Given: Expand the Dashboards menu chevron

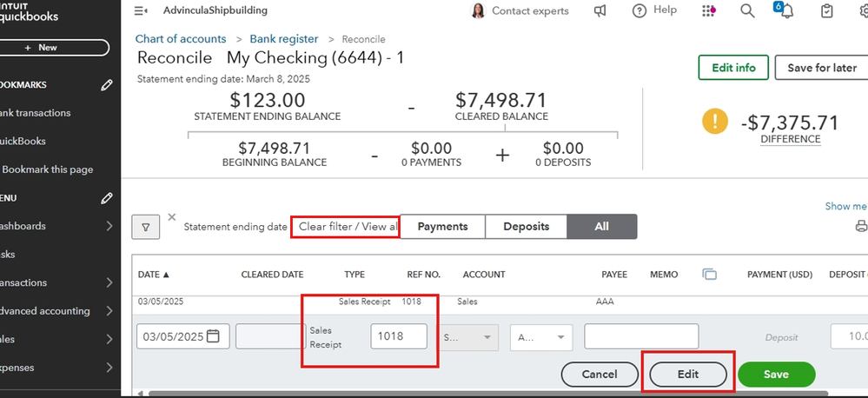Looking at the screenshot, I should pyautogui.click(x=109, y=226).
